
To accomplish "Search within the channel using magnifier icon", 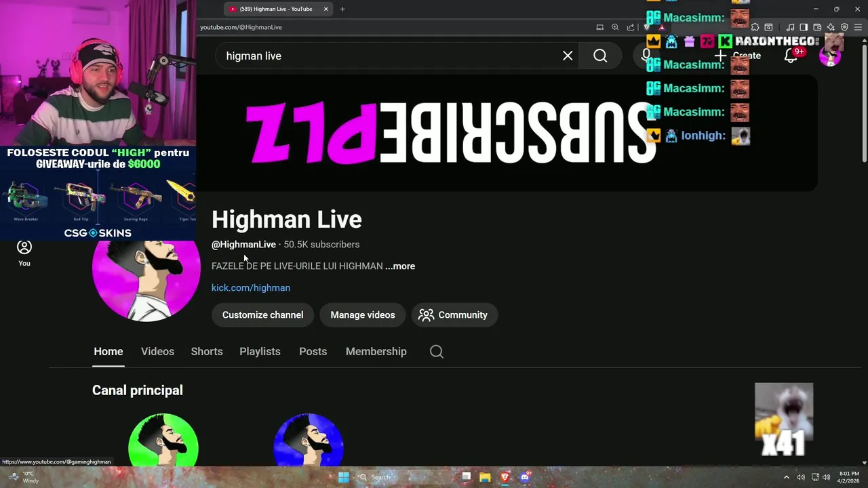I will tap(437, 351).
